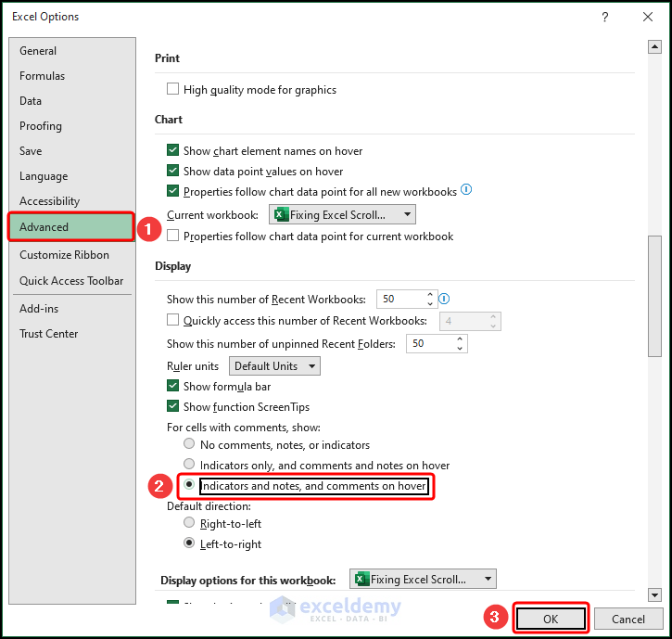
Task: Open the Proofing category
Action: click(72, 126)
